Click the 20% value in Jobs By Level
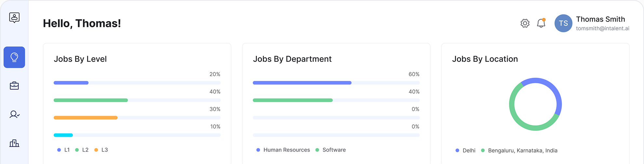The height and width of the screenshot is (164, 644). [215, 74]
